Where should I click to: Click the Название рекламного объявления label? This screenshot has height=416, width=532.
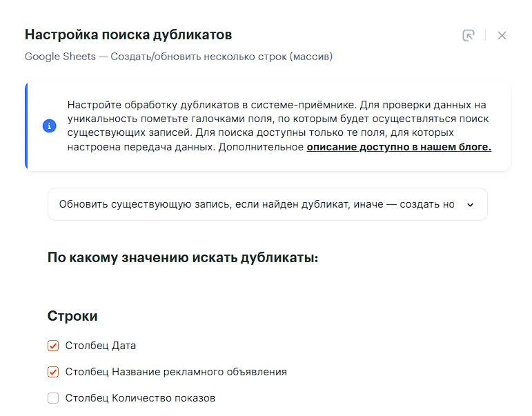pos(176,372)
